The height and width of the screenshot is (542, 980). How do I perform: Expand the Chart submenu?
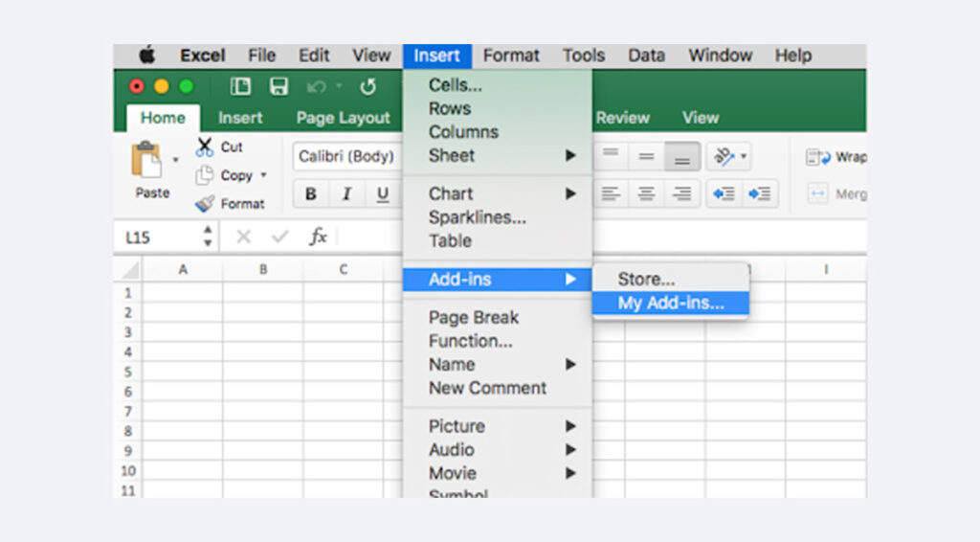(x=498, y=193)
